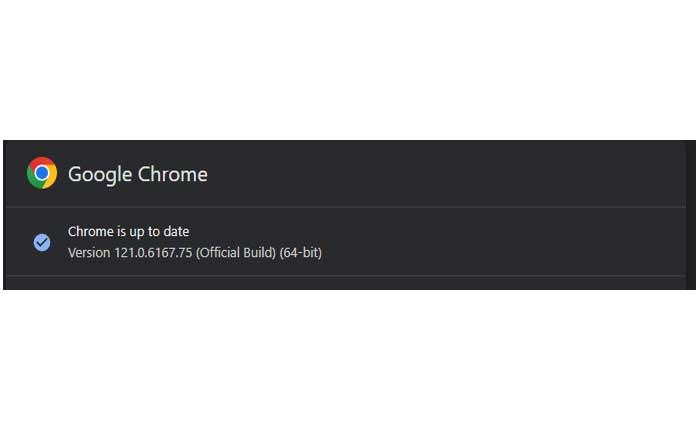Viewport: 700px width, 430px height.
Task: Click the dark strip at panel's right edge
Action: click(x=690, y=214)
